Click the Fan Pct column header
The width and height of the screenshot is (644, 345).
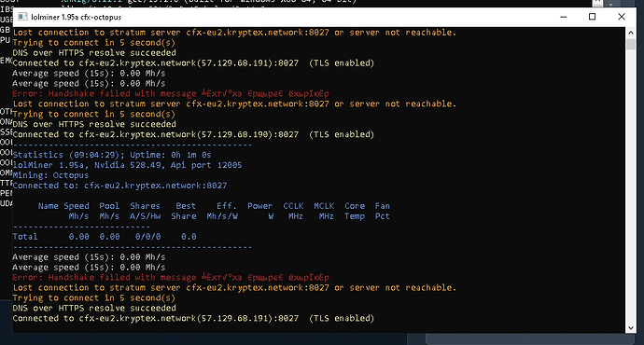[x=383, y=211]
